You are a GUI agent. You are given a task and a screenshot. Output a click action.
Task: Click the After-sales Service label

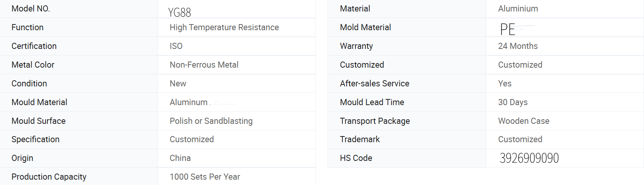coord(375,84)
